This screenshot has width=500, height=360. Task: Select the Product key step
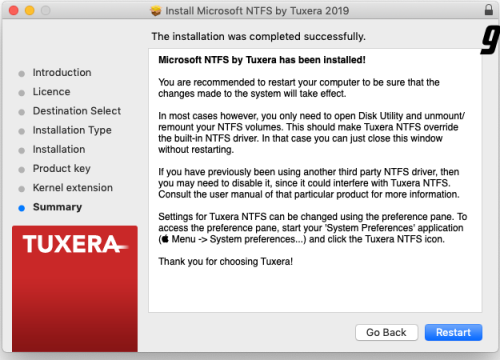(x=61, y=169)
